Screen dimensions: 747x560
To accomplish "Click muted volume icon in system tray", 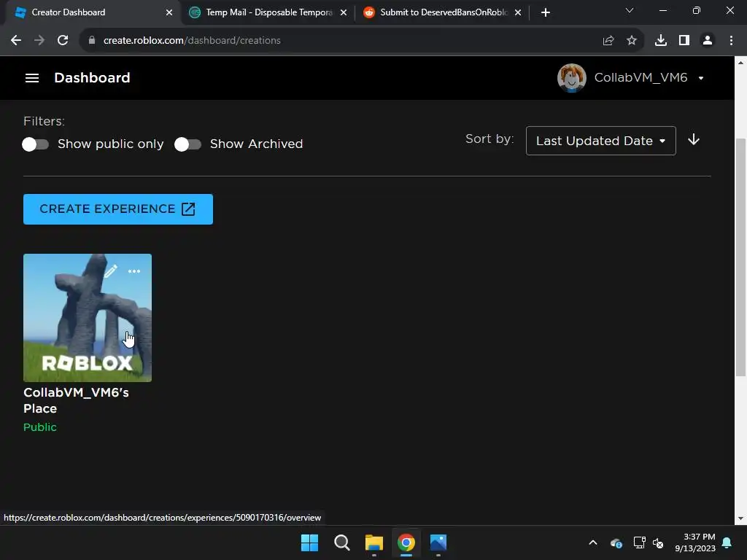I will tap(659, 542).
